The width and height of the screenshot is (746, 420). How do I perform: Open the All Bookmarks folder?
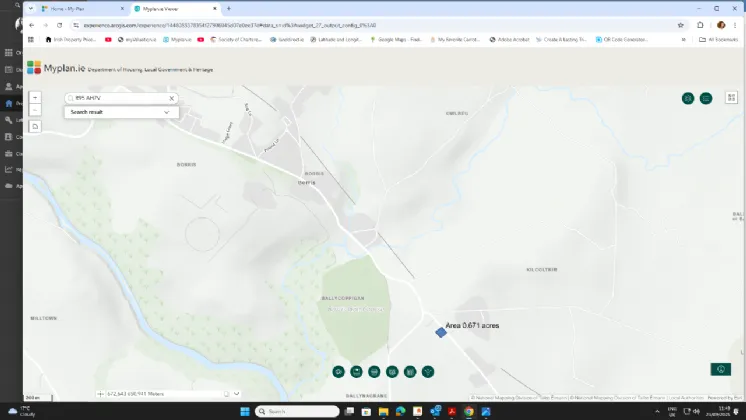tap(718, 39)
